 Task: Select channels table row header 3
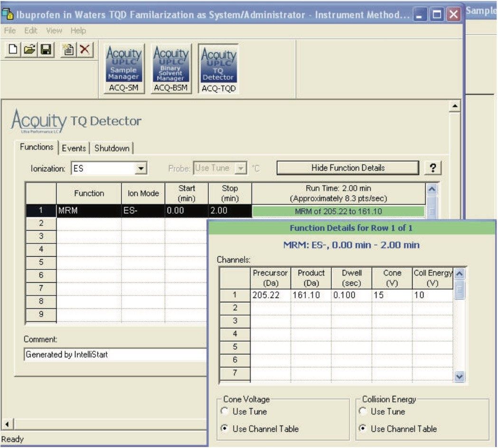tap(235, 321)
